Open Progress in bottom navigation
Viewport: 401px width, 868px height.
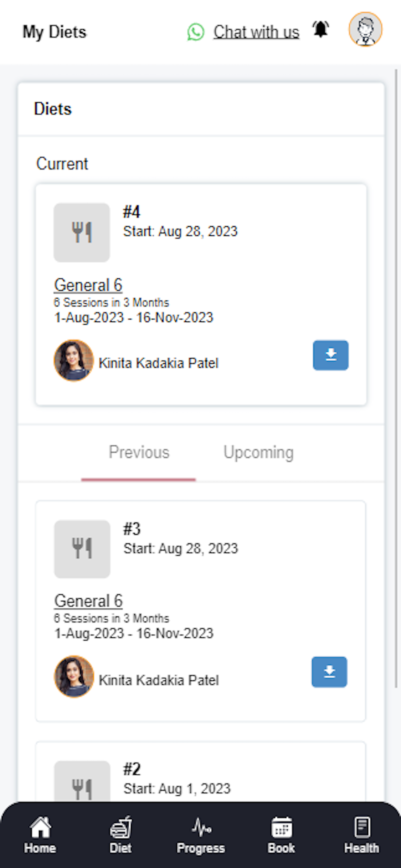click(201, 835)
